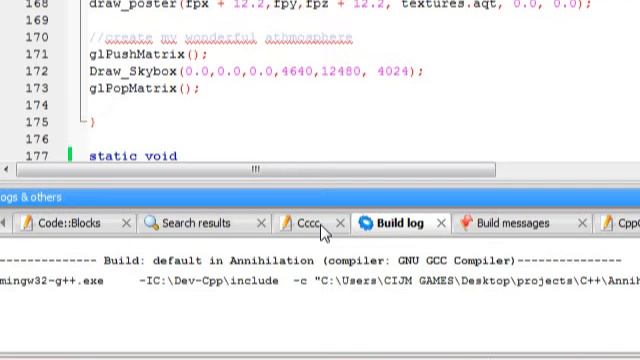The image size is (640, 360).
Task: Click the flag icon on the Build messages tab
Action: click(466, 223)
